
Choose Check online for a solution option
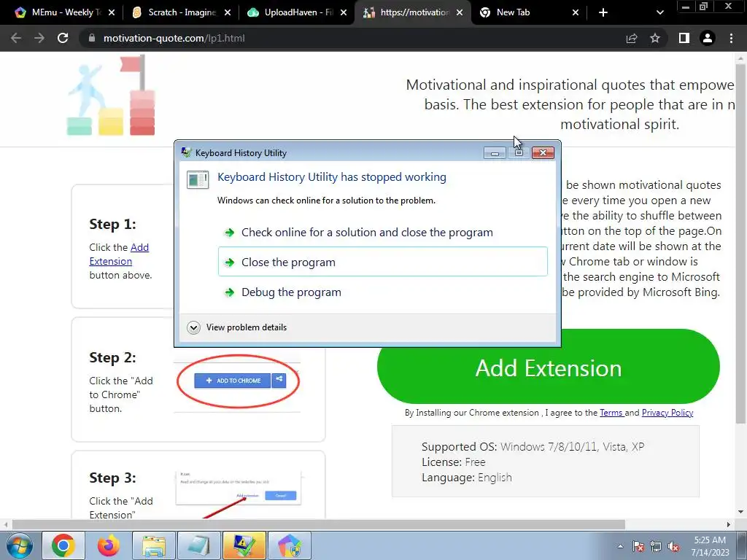coord(382,233)
